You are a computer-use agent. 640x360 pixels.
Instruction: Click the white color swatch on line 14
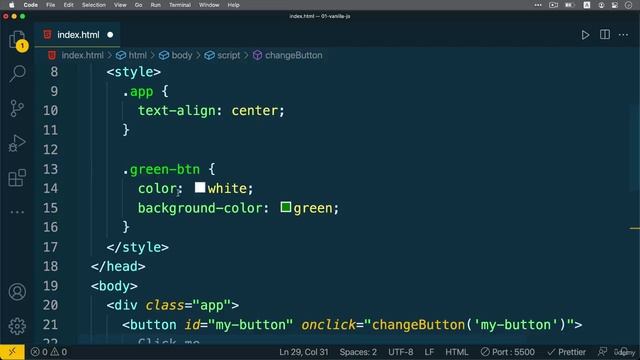[x=200, y=187]
